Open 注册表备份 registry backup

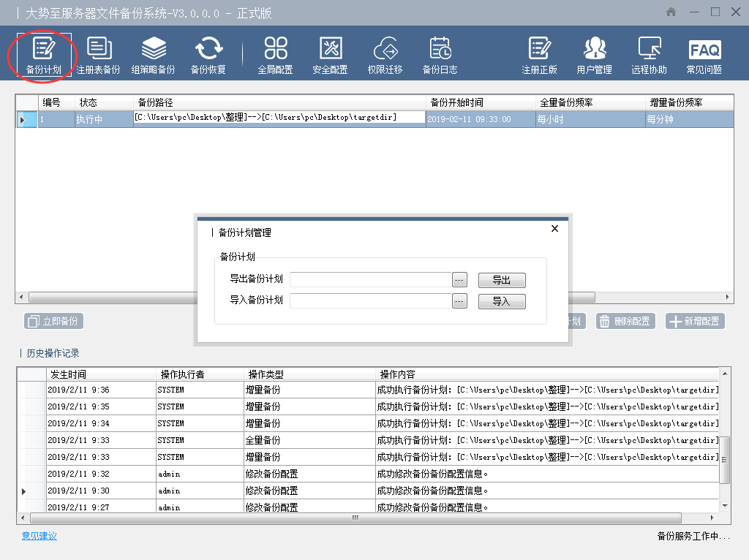[98, 56]
